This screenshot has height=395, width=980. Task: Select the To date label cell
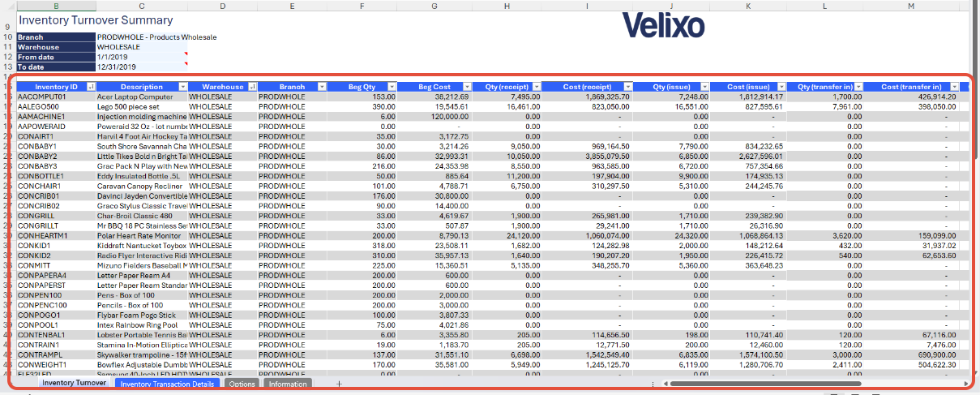click(x=56, y=67)
